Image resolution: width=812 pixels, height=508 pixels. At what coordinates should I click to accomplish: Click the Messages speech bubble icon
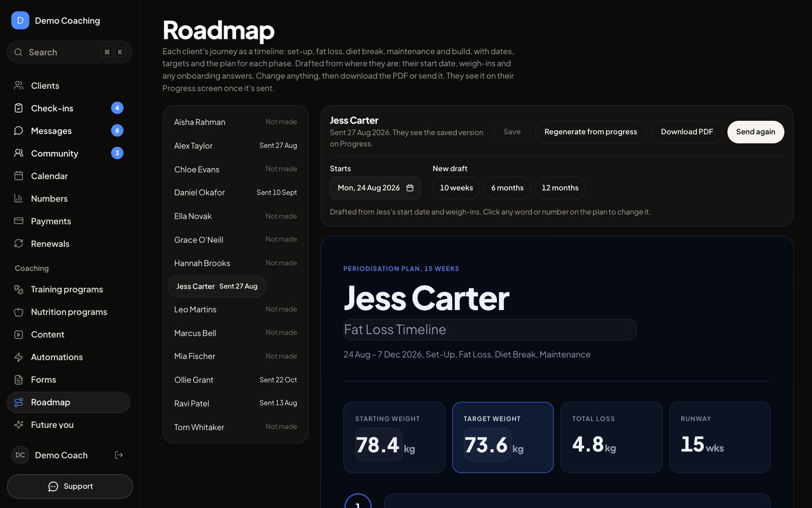(19, 131)
